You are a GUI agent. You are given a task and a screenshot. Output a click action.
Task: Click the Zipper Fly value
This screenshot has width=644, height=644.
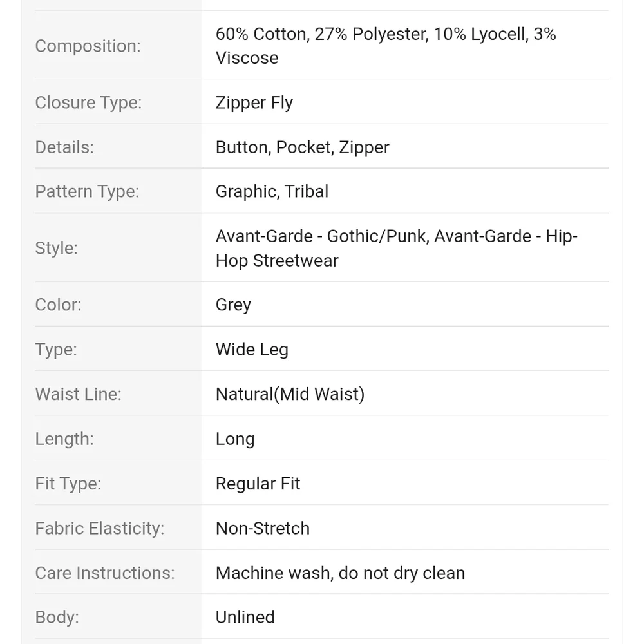click(x=254, y=102)
